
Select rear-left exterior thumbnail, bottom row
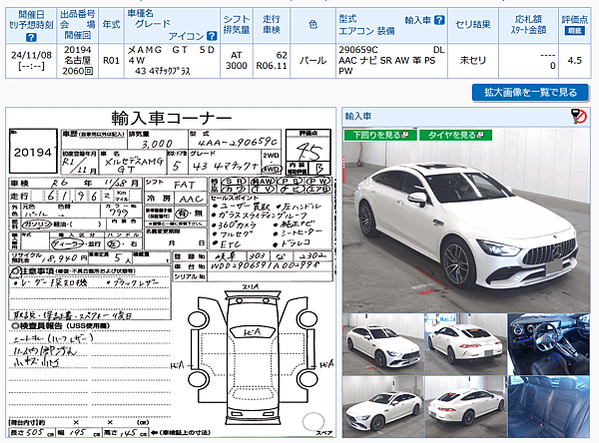point(466,407)
